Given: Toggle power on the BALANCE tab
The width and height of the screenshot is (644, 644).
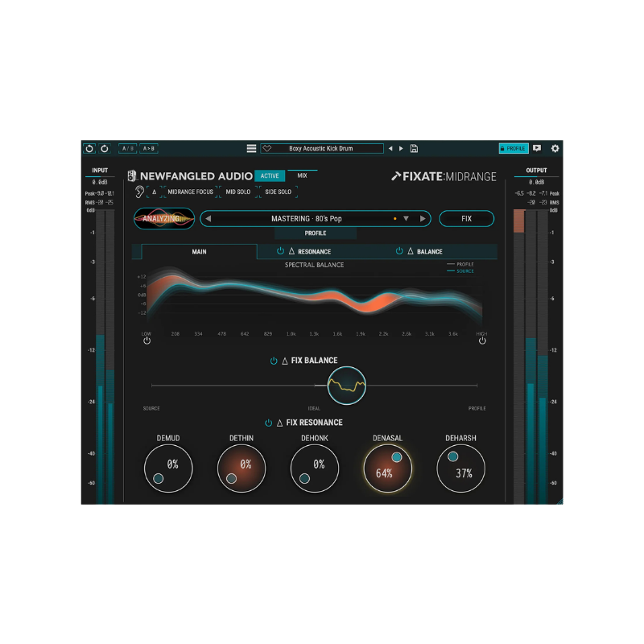Looking at the screenshot, I should [399, 251].
